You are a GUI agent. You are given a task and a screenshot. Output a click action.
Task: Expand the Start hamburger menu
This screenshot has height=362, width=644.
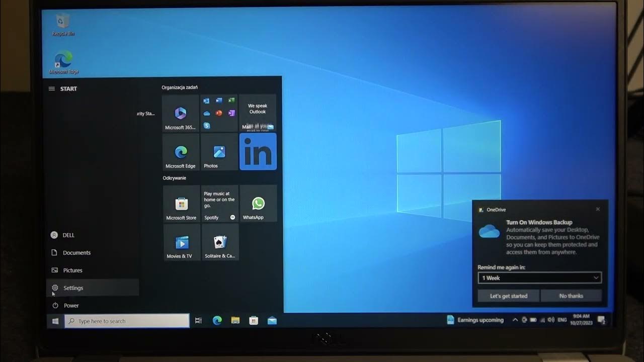[51, 88]
